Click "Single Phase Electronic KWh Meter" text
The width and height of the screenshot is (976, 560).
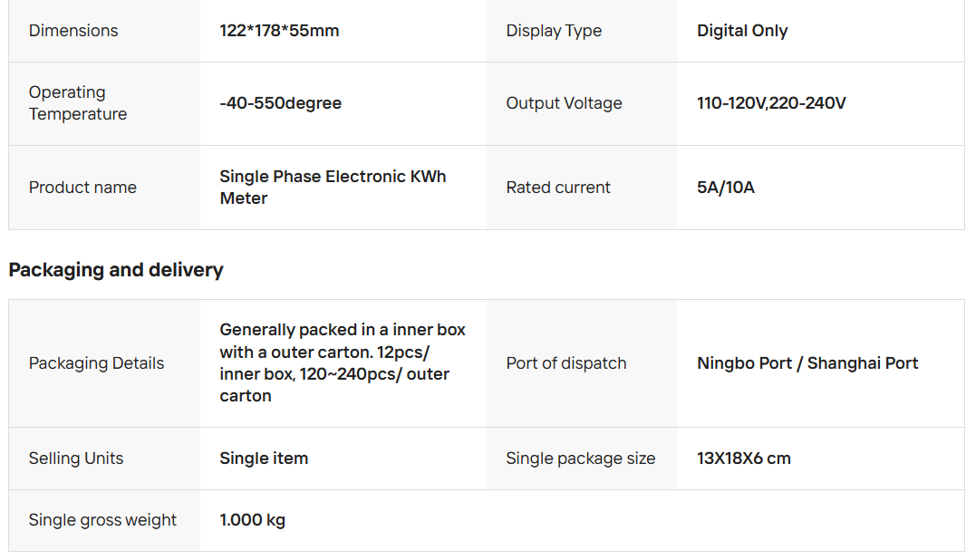coord(333,188)
